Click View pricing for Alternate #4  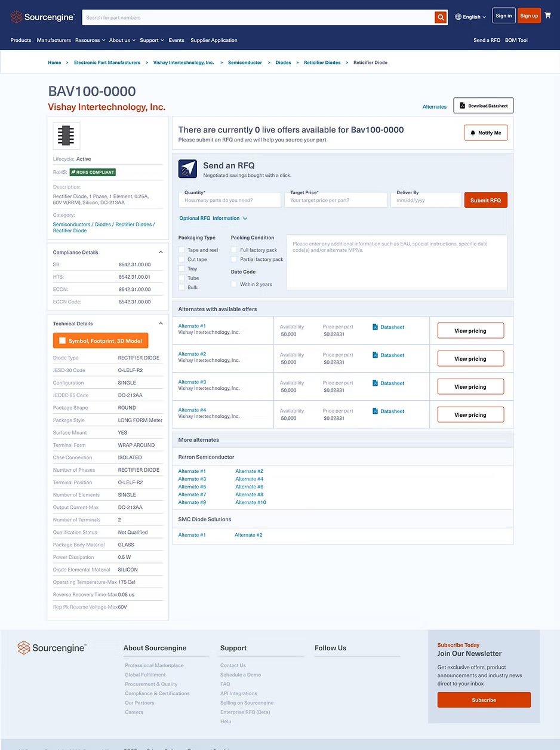[x=470, y=415]
